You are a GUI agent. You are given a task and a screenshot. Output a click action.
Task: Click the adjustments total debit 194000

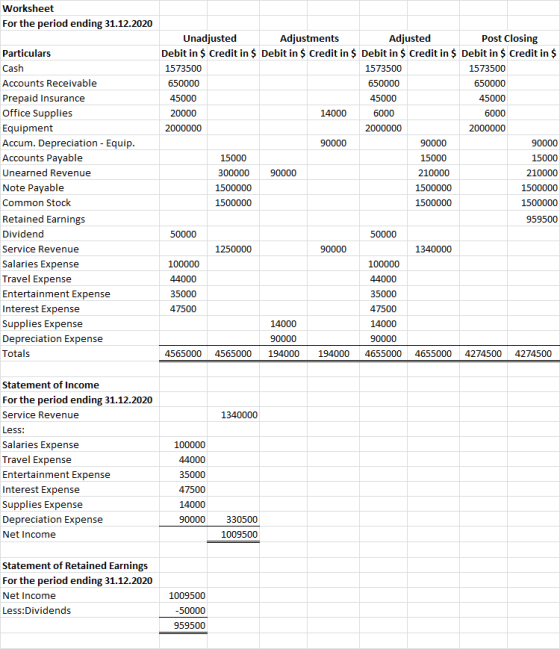284,353
